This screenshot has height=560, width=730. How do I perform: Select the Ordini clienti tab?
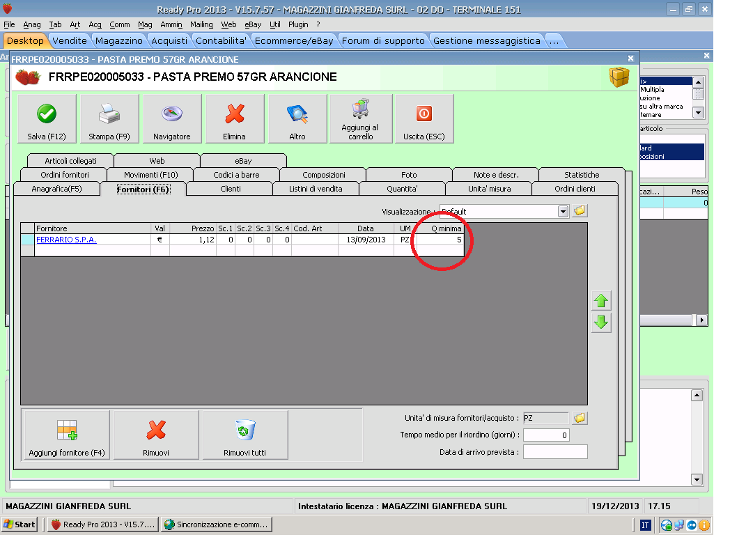575,189
